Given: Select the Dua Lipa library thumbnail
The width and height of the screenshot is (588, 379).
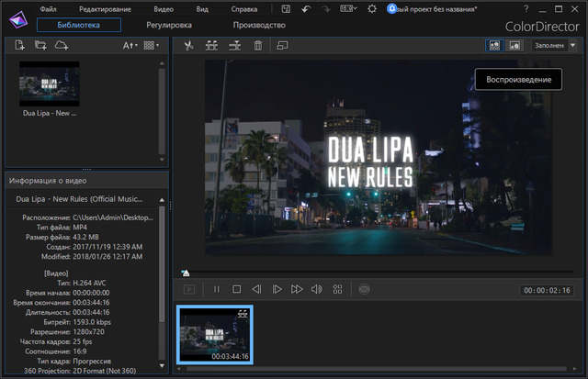Looking at the screenshot, I should tap(49, 84).
